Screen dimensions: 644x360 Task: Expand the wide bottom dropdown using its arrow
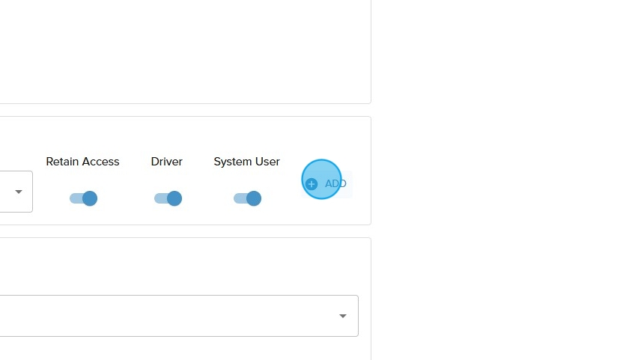pos(343,316)
